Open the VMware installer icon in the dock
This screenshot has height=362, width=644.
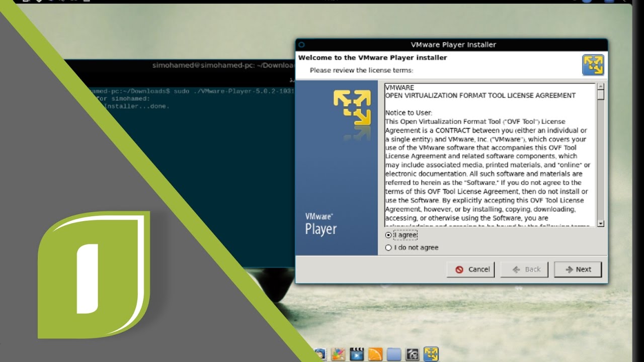(431, 354)
